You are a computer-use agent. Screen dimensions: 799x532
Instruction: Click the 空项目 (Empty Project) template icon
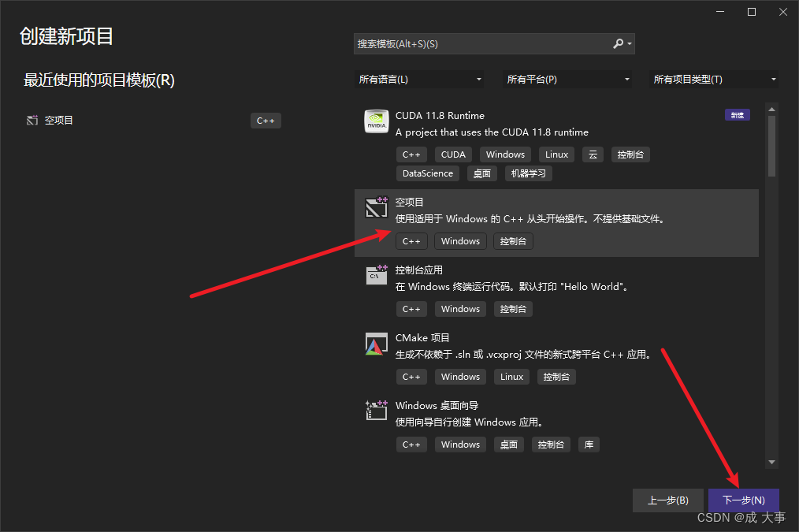pyautogui.click(x=376, y=208)
